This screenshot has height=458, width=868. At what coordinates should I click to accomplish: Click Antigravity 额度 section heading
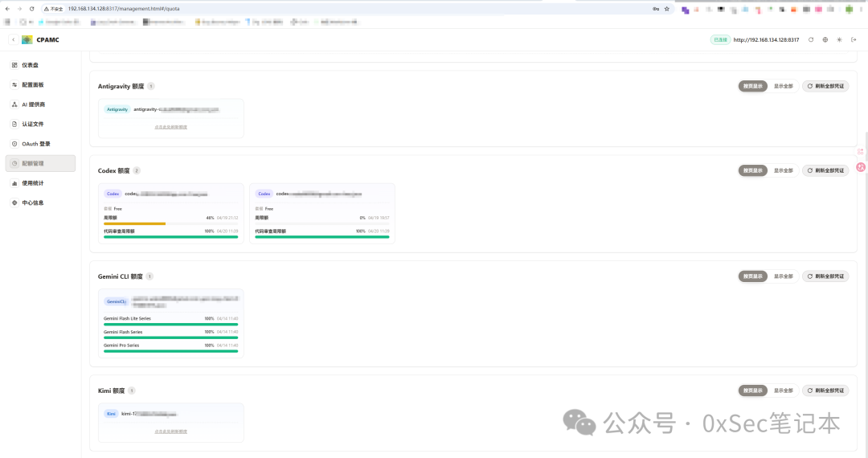tap(121, 86)
